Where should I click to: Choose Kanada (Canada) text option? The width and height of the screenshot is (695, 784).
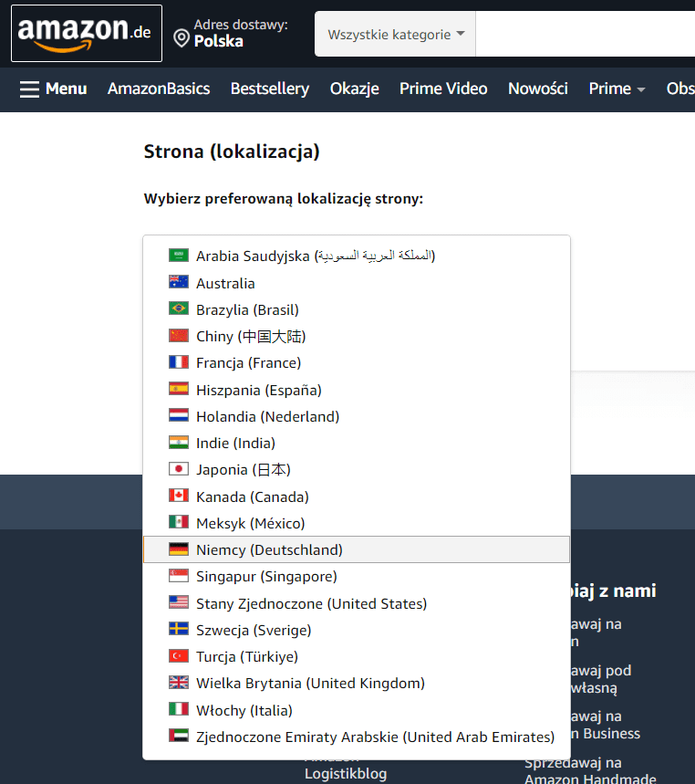[x=253, y=497]
